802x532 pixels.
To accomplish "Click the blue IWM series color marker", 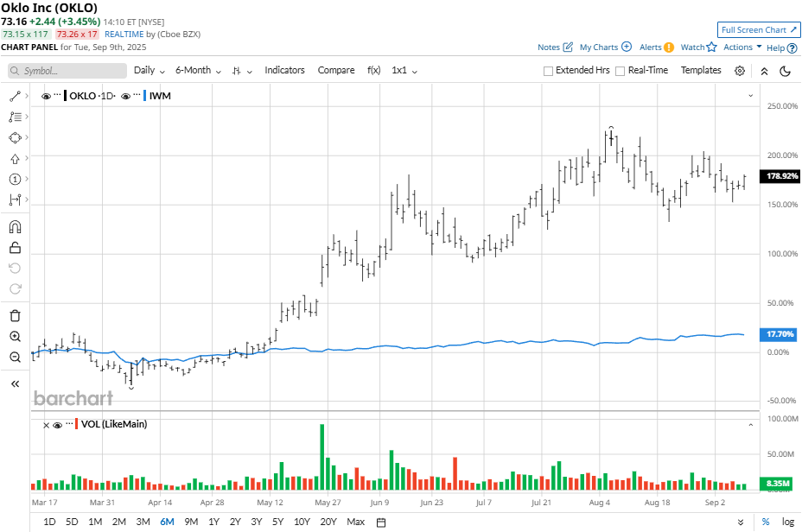I will pos(145,96).
